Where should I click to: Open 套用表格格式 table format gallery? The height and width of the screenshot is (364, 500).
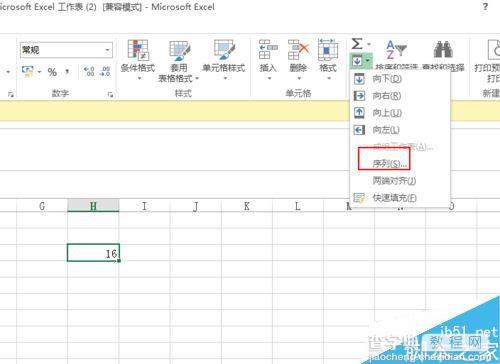point(179,62)
